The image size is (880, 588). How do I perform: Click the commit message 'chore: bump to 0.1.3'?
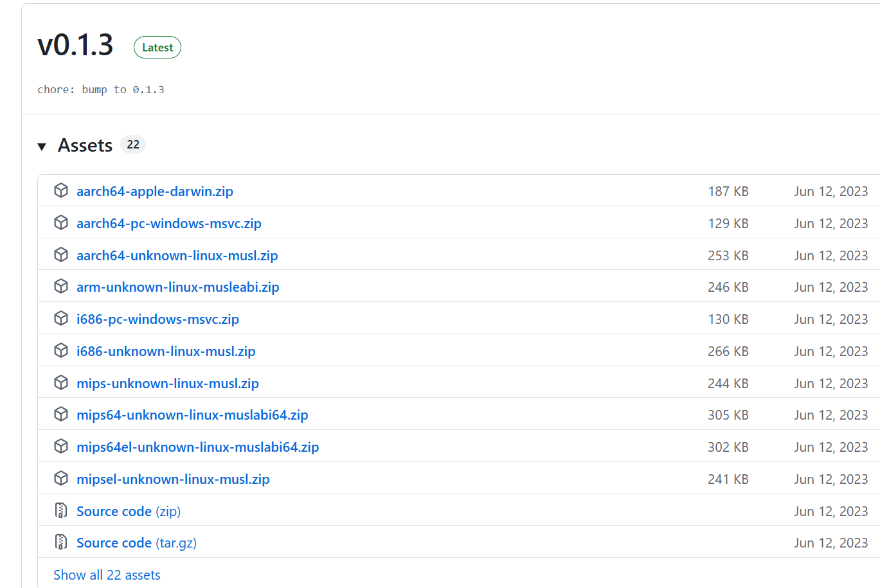[101, 89]
